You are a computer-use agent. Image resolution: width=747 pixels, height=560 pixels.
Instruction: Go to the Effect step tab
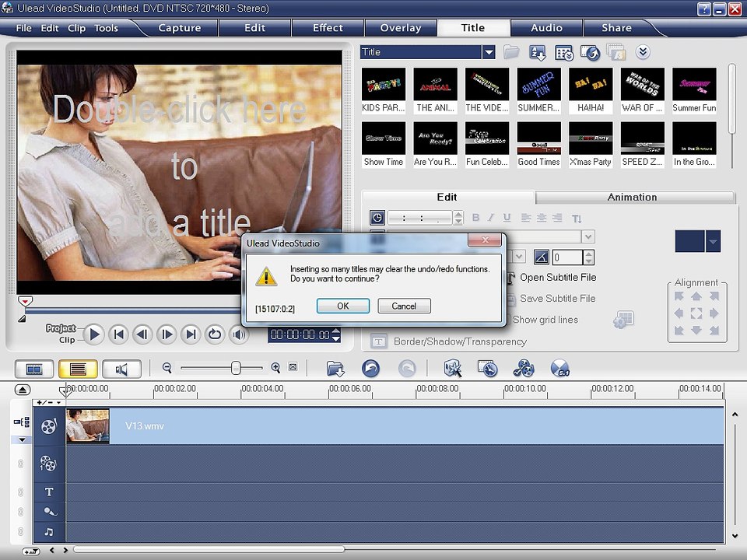click(x=328, y=28)
